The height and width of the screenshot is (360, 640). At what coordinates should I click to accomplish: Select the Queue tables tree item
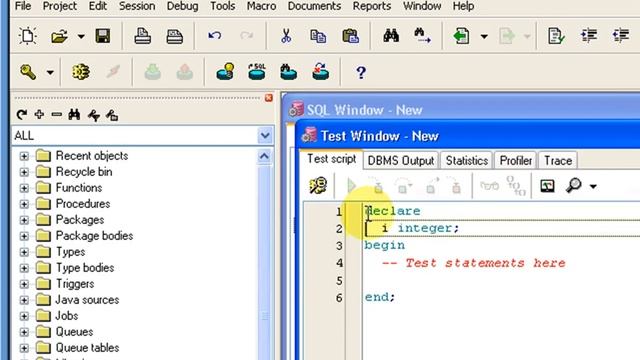(87, 348)
